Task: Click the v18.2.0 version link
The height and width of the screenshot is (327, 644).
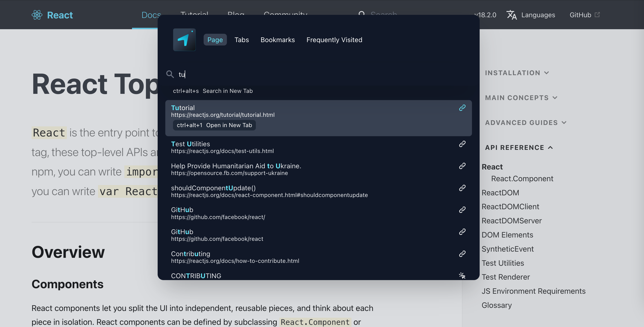Action: tap(485, 15)
